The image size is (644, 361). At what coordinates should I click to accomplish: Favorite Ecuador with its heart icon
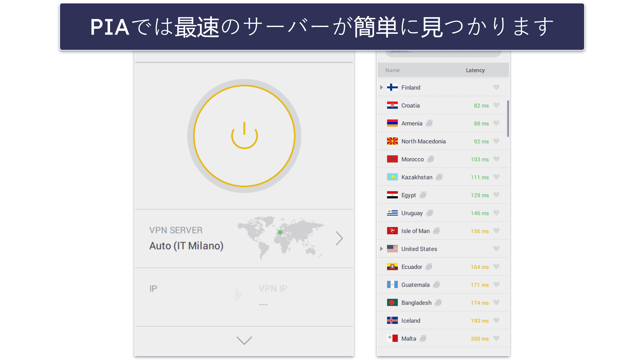(x=496, y=267)
